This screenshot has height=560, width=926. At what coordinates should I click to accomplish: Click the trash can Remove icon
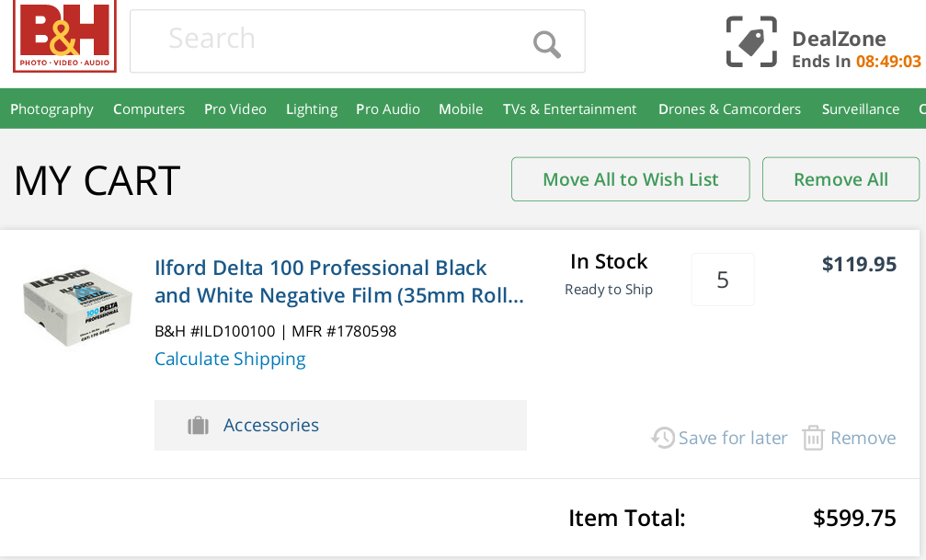point(813,438)
